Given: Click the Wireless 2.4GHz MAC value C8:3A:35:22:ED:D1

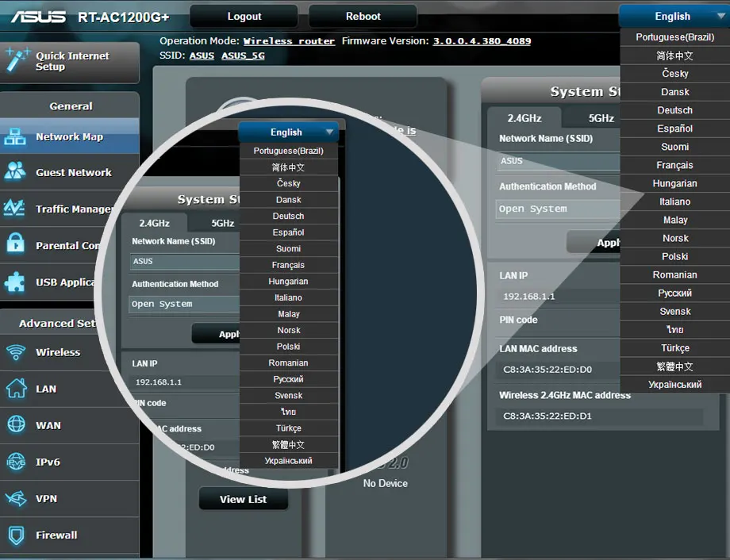Looking at the screenshot, I should tap(547, 416).
